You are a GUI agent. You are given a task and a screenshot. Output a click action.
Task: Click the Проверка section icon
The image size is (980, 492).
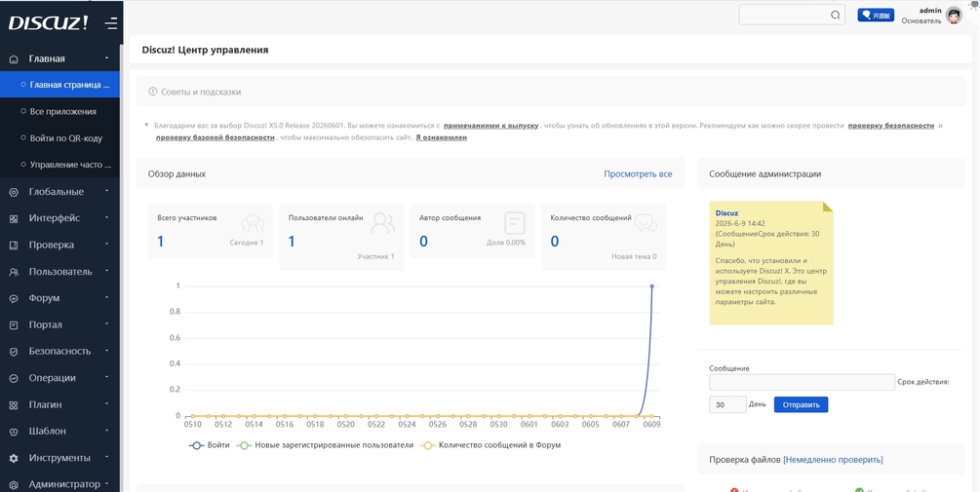14,246
